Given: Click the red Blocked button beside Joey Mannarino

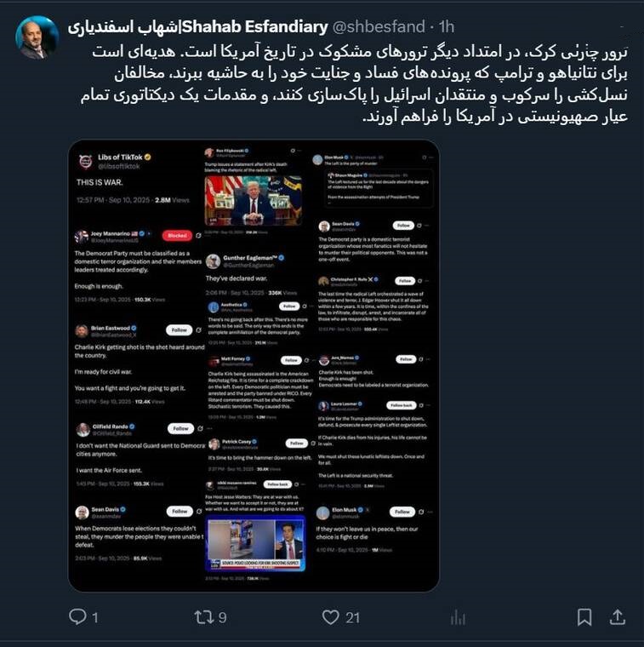Looking at the screenshot, I should click(177, 235).
